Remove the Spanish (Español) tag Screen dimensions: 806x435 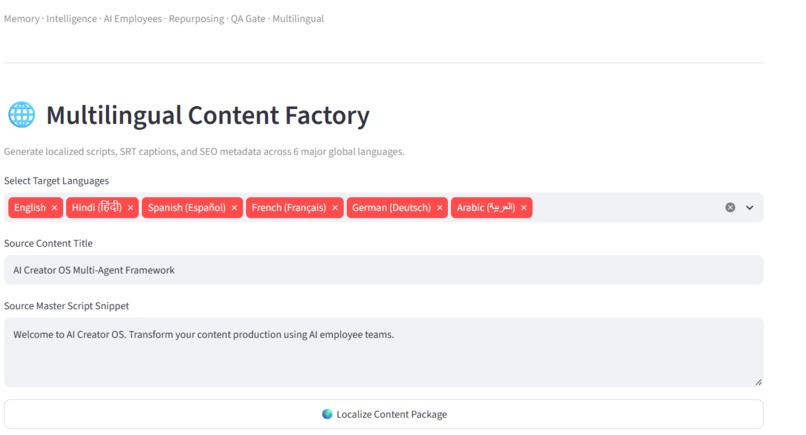point(234,208)
